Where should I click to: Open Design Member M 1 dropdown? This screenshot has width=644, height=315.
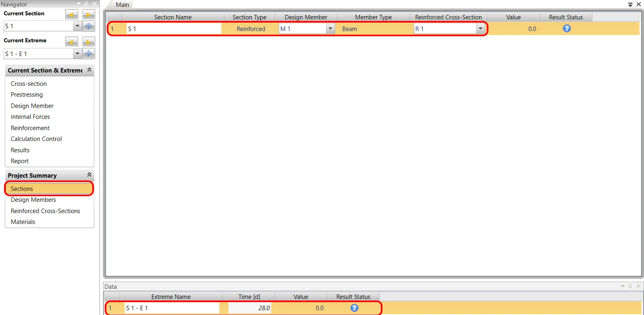(x=330, y=29)
